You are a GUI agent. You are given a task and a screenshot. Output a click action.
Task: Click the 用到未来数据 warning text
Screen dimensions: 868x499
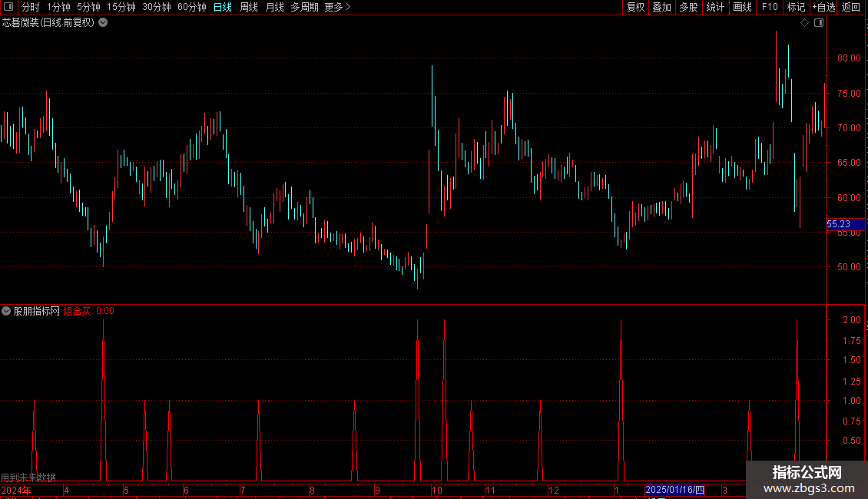point(28,478)
